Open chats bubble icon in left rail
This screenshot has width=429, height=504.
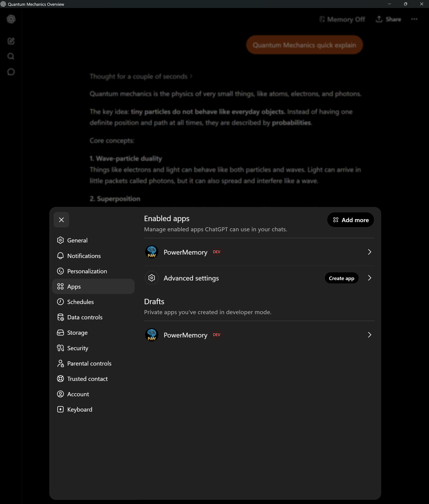(x=11, y=72)
